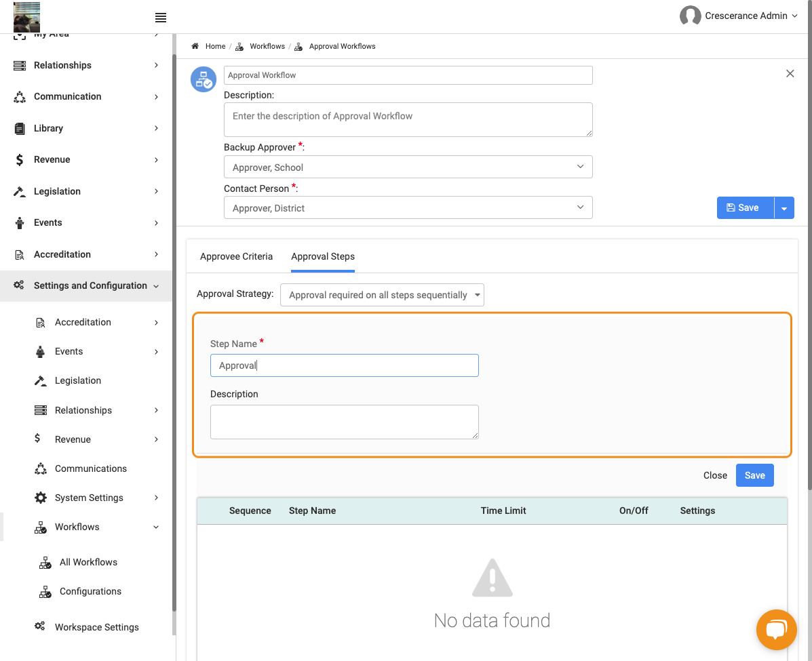Image resolution: width=812 pixels, height=661 pixels.
Task: Click Save button for the approval step
Action: pyautogui.click(x=754, y=475)
